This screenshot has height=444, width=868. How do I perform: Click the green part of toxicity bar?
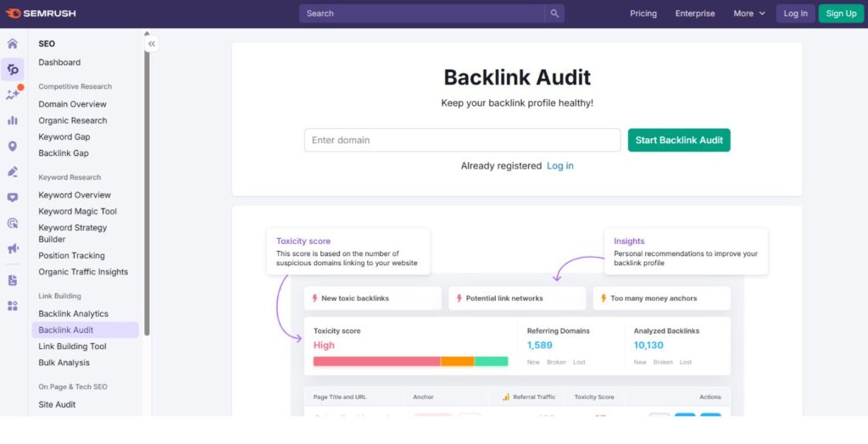pos(491,362)
